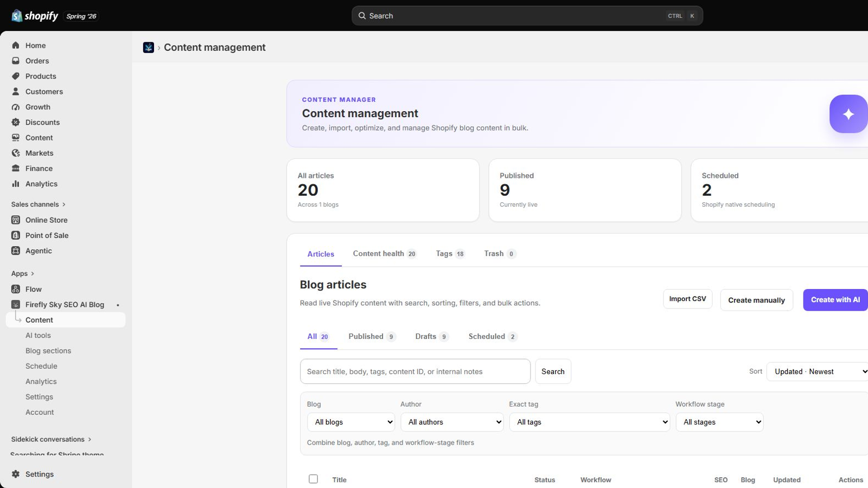Open the Sort dropdown Updated Newest
868x488 pixels.
coord(818,371)
